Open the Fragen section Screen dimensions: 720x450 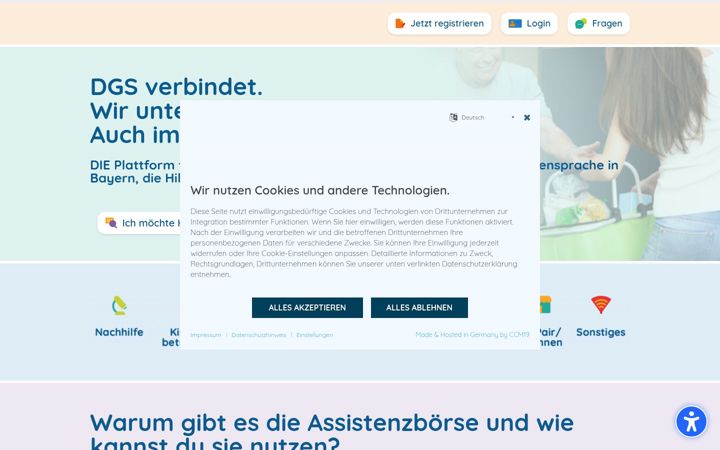598,23
